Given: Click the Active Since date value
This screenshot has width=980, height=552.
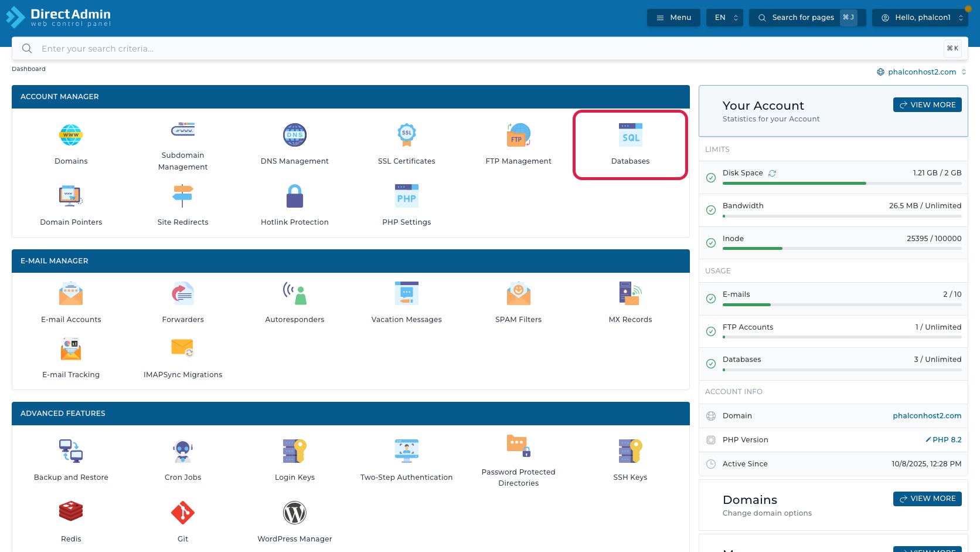Looking at the screenshot, I should pyautogui.click(x=926, y=464).
